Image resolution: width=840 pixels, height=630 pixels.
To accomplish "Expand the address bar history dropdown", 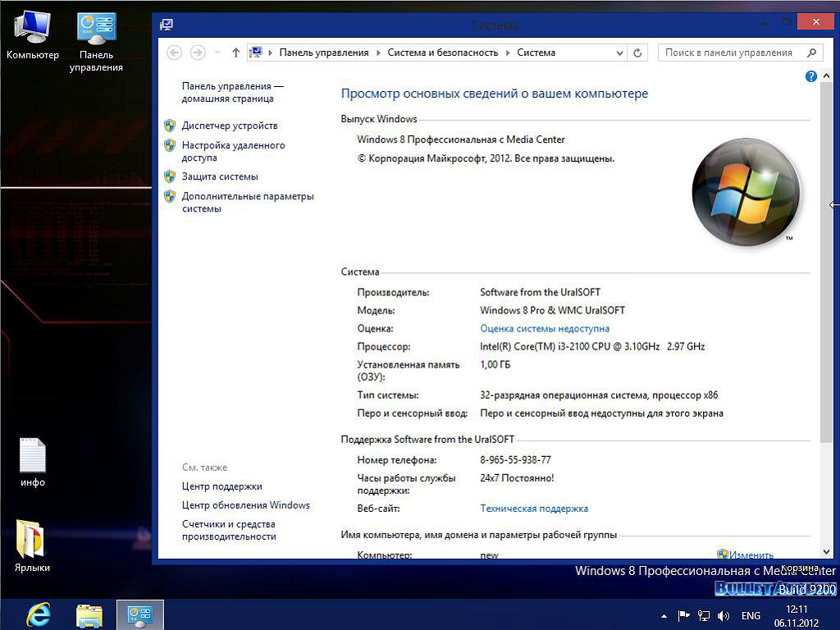I will (x=619, y=52).
